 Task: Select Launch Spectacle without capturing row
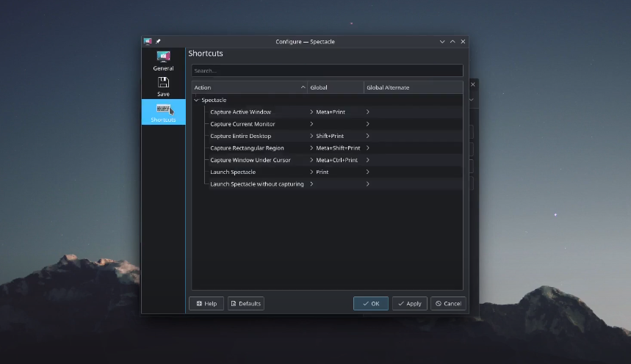click(256, 184)
